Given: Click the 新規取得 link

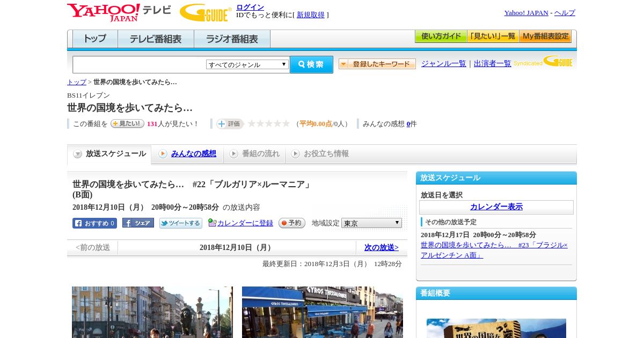Looking at the screenshot, I should pyautogui.click(x=311, y=15).
